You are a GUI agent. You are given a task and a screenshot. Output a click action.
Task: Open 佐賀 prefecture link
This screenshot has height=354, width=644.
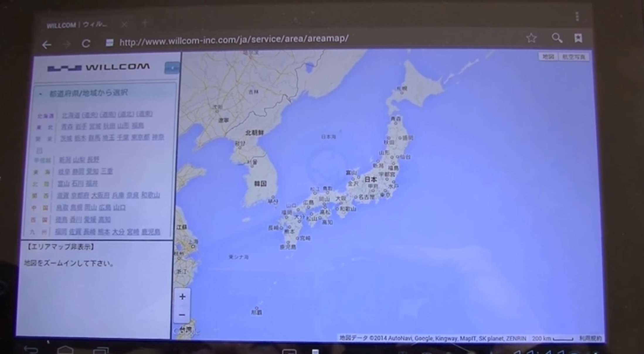click(75, 232)
